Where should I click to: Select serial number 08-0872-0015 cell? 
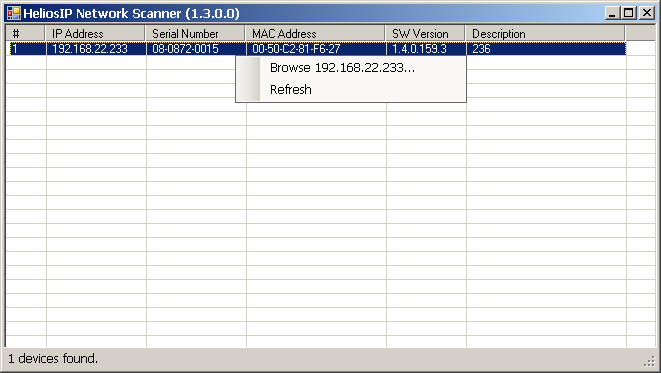tap(196, 49)
